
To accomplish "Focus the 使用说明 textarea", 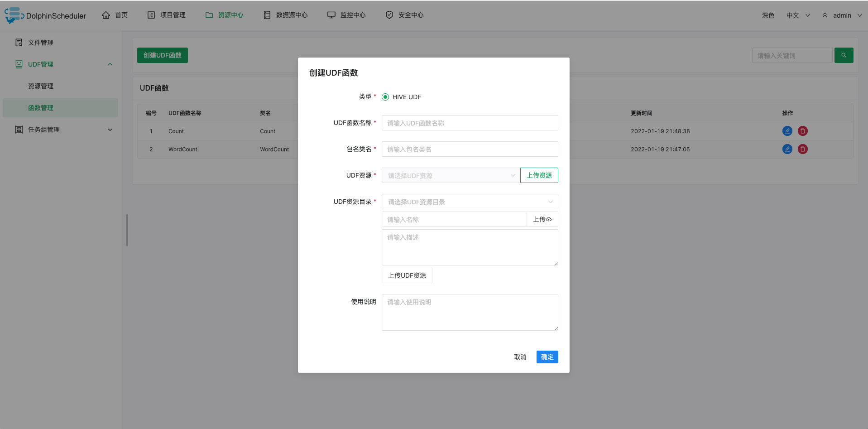I will click(470, 313).
